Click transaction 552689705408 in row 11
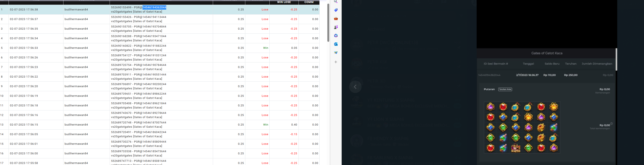The image size is (644, 165). [121, 103]
